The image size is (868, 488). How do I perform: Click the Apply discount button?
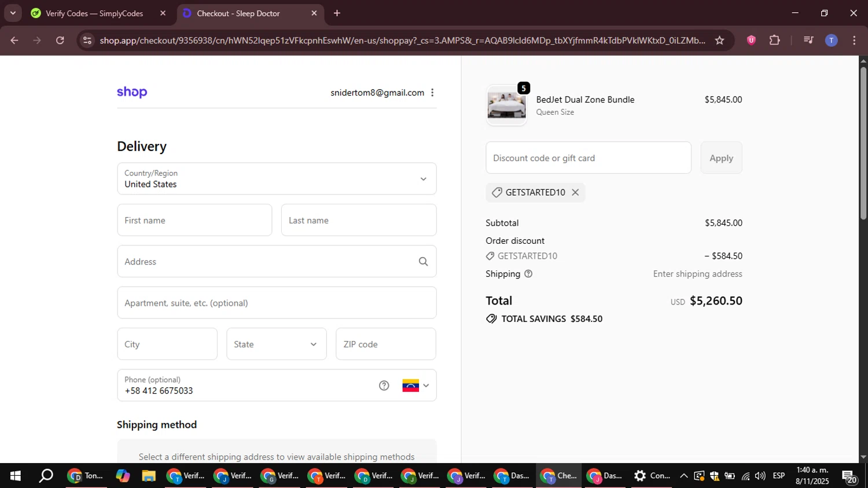pyautogui.click(x=721, y=157)
